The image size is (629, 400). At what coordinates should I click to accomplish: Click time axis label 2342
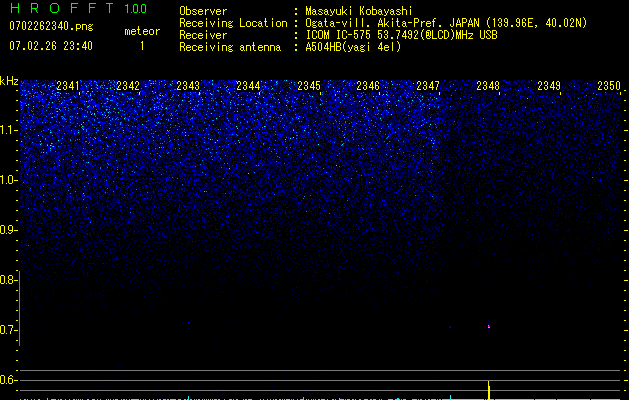pyautogui.click(x=128, y=85)
